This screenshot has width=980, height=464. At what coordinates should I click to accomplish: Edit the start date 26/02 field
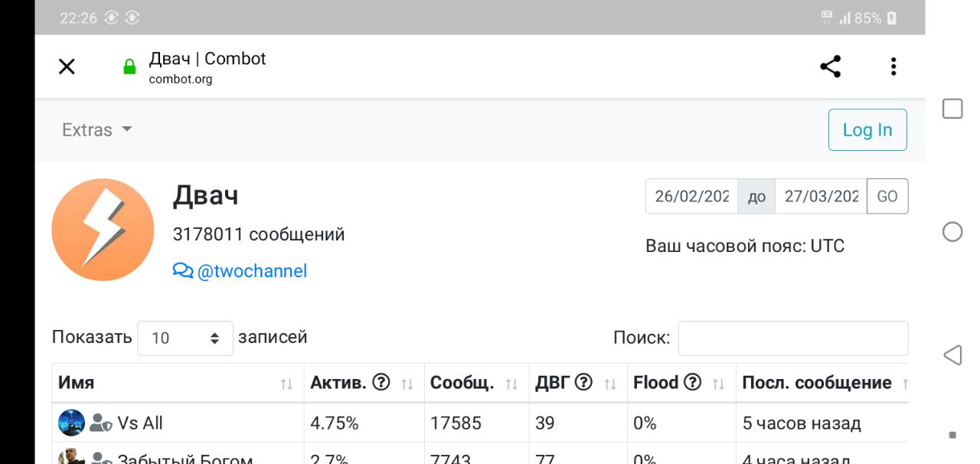(691, 196)
